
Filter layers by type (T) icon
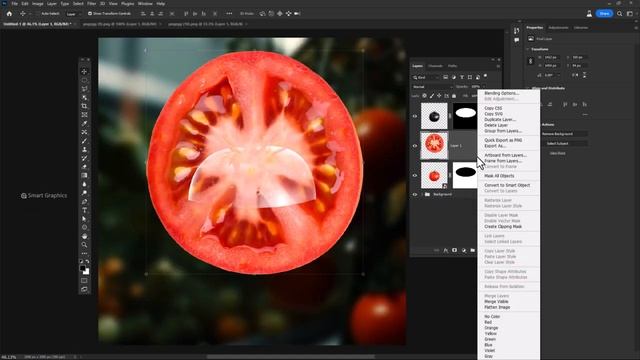tap(462, 77)
